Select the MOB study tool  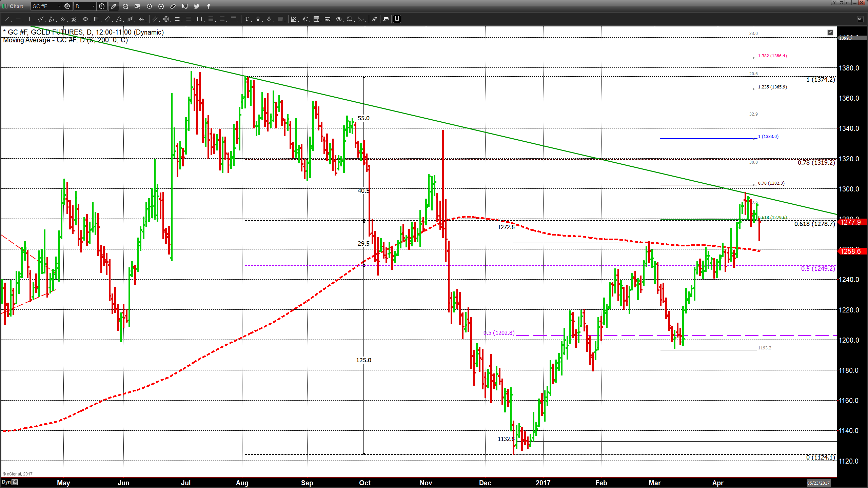(x=327, y=19)
